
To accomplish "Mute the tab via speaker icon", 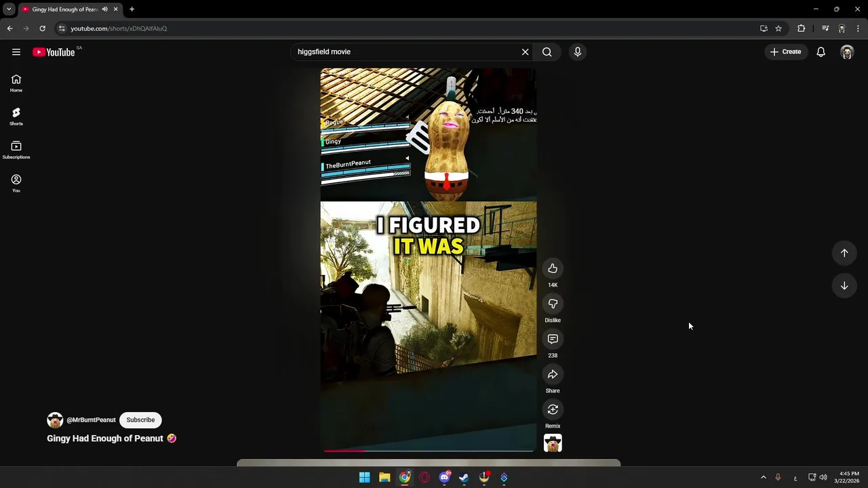I will pos(104,9).
